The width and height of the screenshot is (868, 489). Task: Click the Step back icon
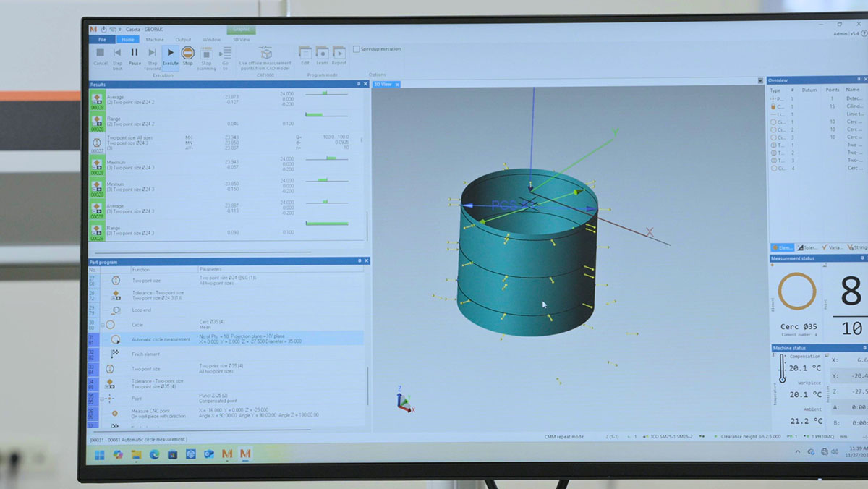coord(117,52)
